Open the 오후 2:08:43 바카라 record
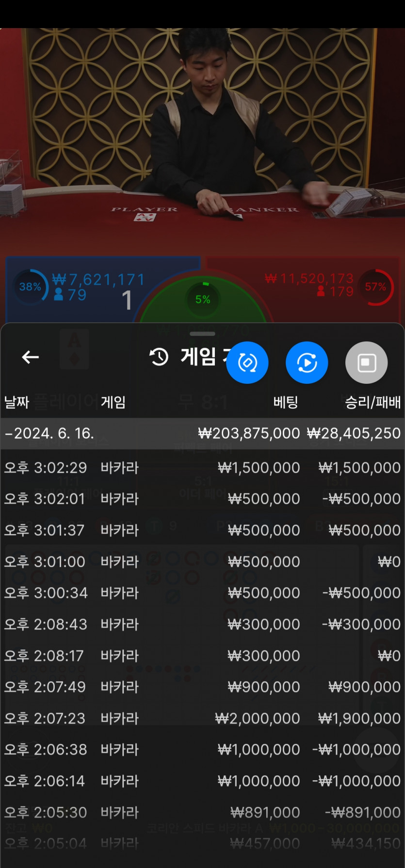This screenshot has width=405, height=868. [x=203, y=624]
